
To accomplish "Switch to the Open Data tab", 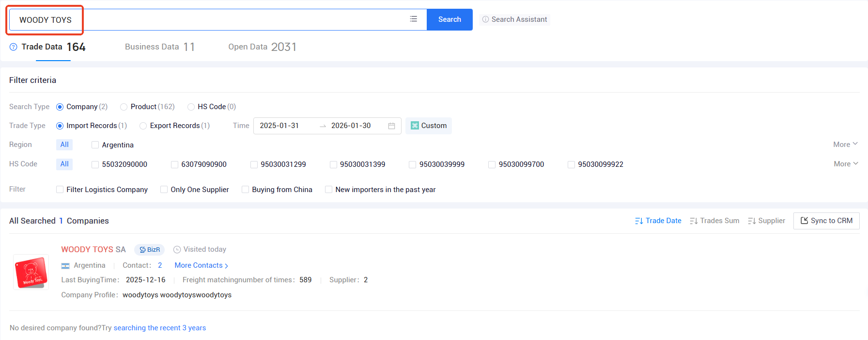I will click(262, 47).
